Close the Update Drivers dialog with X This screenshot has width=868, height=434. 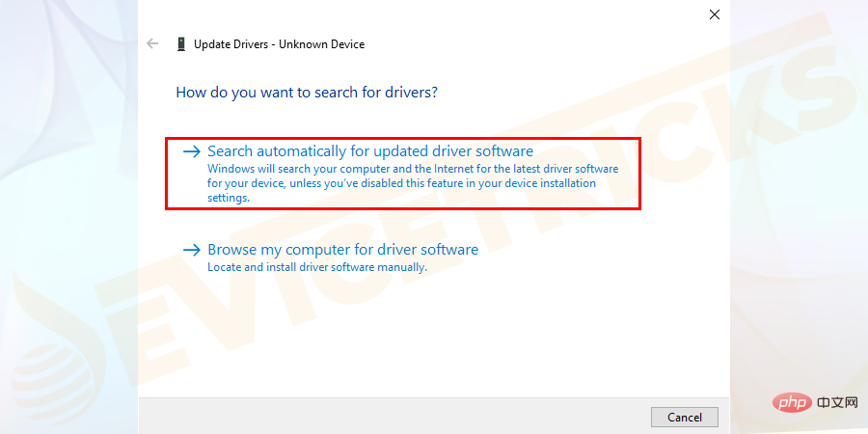pyautogui.click(x=715, y=14)
